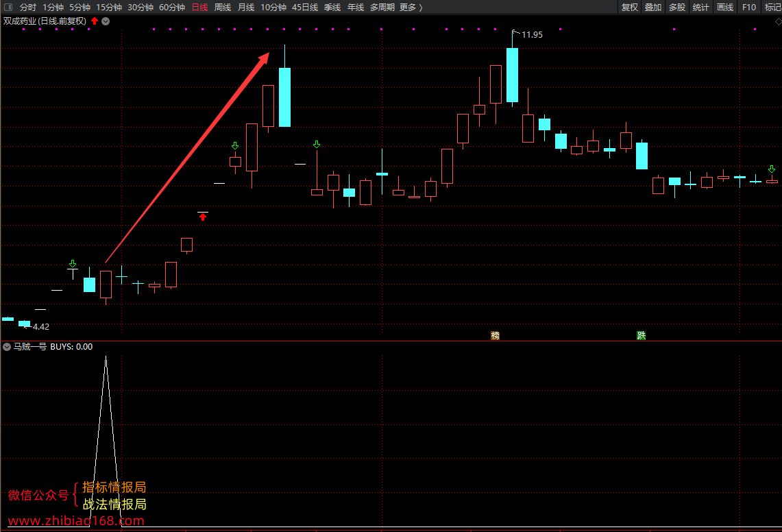Switch to 月线 monthly chart
This screenshot has height=532, width=782.
246,7
